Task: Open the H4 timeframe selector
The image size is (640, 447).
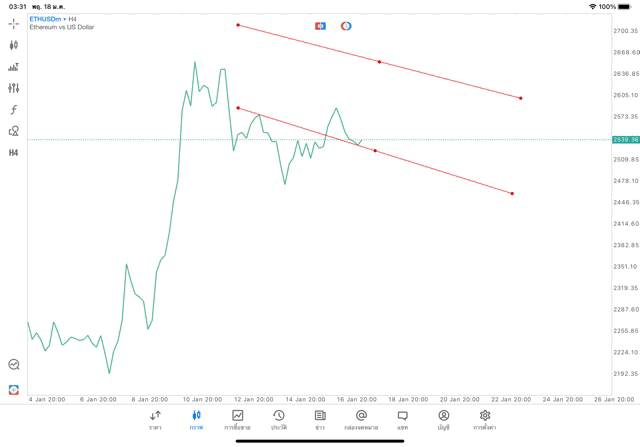Action: click(14, 153)
